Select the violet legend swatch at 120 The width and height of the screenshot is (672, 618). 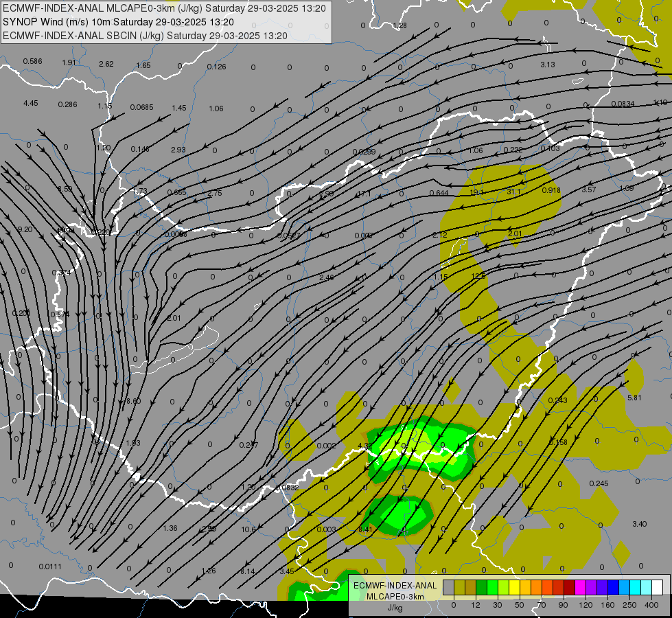pyautogui.click(x=592, y=587)
